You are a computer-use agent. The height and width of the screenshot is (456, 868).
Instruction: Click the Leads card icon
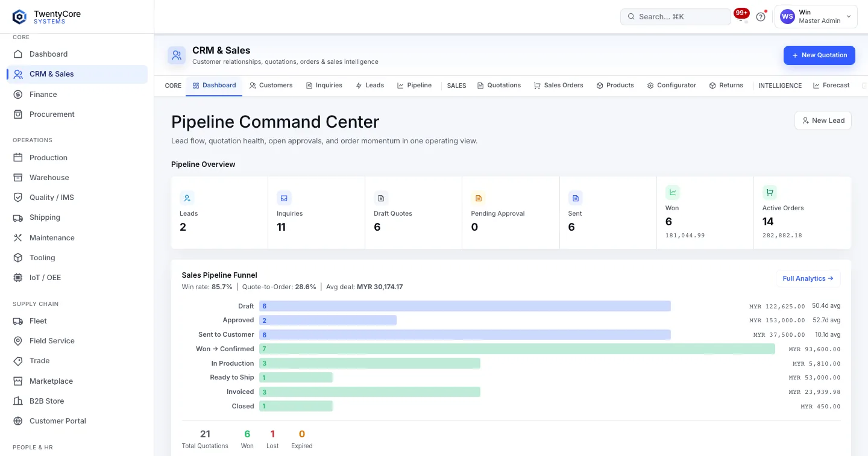point(187,198)
